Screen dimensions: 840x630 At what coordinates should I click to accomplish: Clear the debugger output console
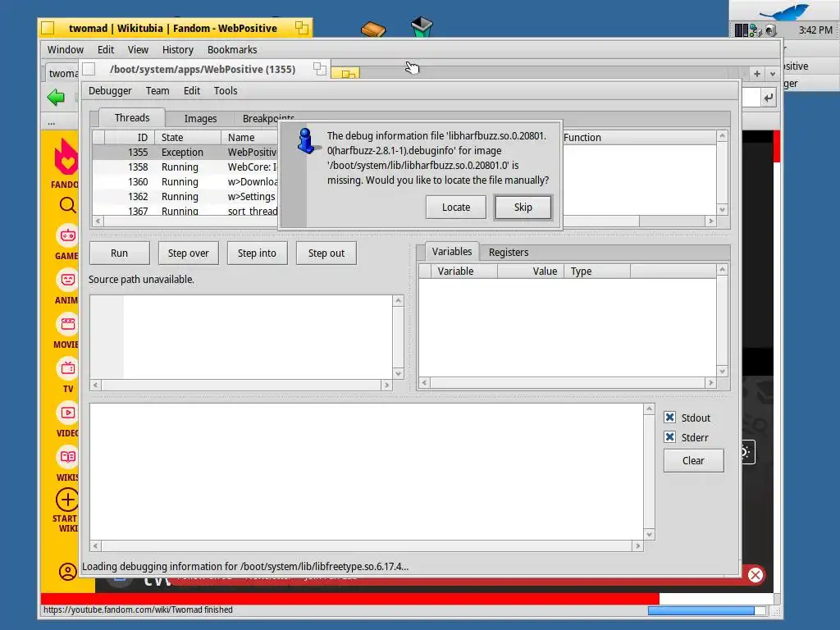[693, 461]
